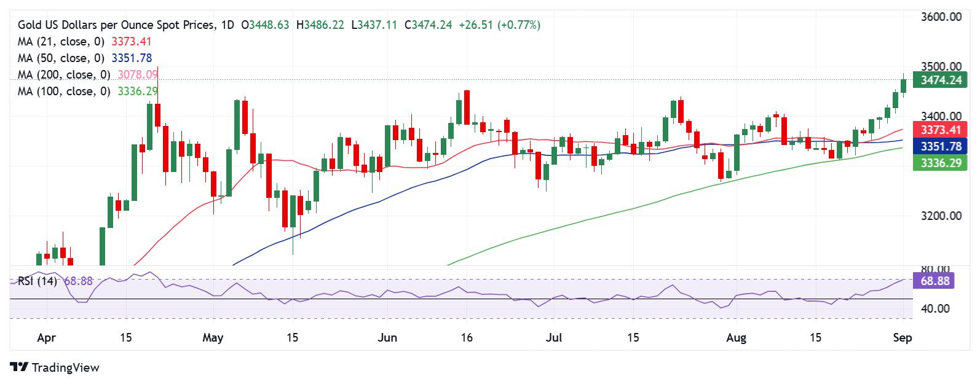Click the May label on time axis
Image resolution: width=980 pixels, height=384 pixels.
213,338
